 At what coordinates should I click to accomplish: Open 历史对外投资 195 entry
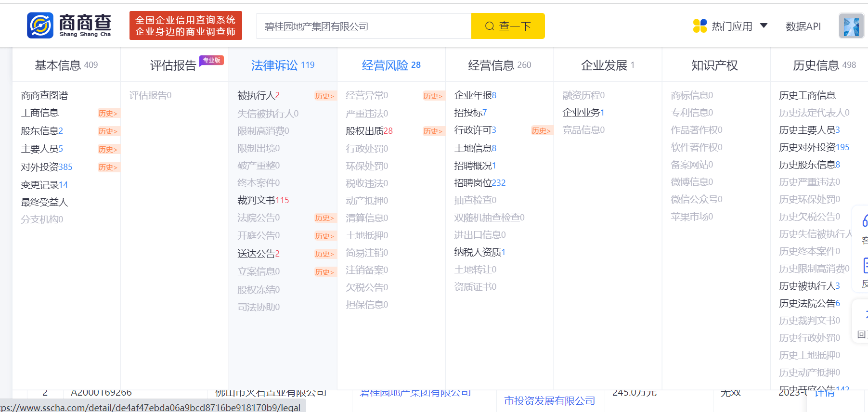pyautogui.click(x=815, y=147)
